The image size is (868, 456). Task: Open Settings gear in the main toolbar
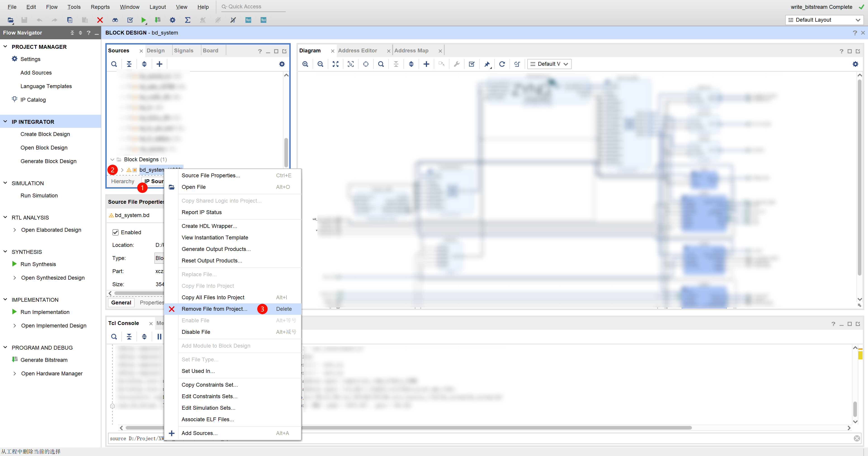[x=172, y=20]
